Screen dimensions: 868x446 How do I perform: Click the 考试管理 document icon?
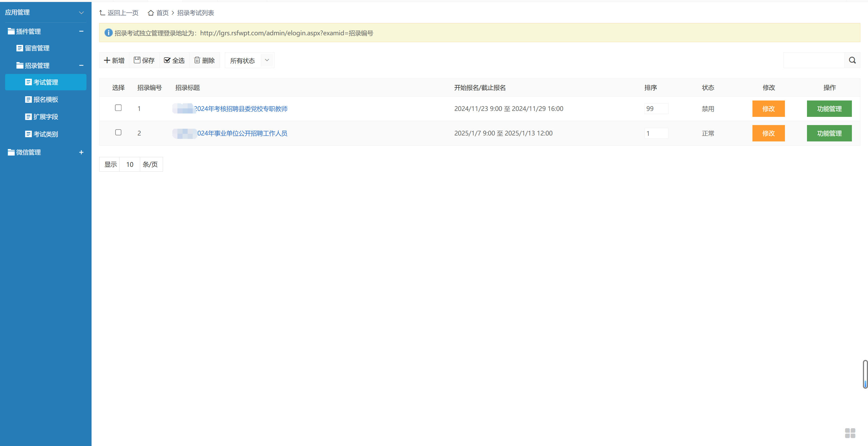[x=29, y=82]
